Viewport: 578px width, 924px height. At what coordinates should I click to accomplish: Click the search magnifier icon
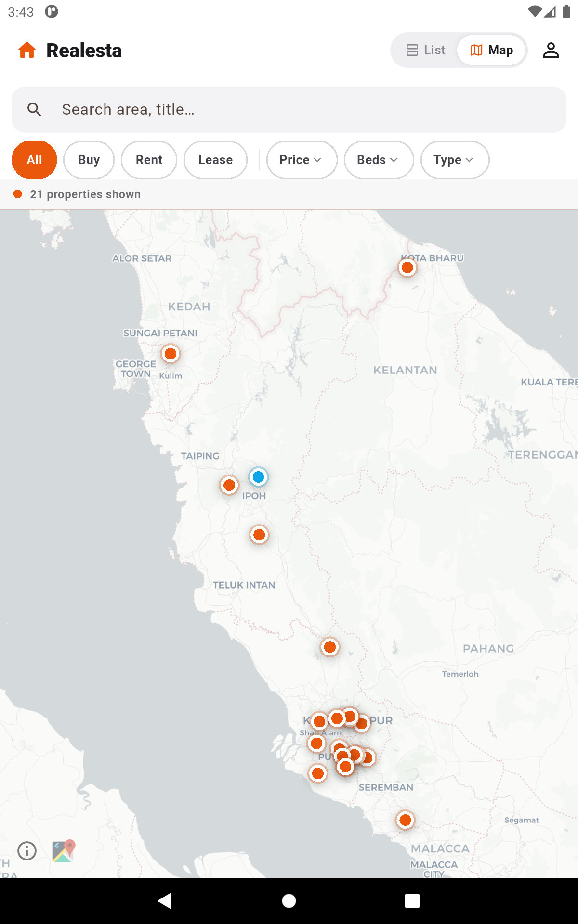tap(34, 110)
